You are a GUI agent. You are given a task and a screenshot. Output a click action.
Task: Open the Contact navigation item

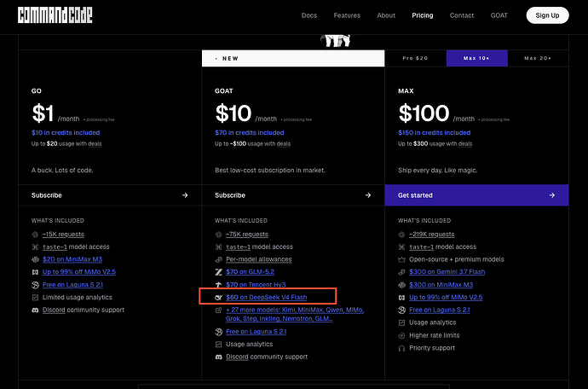pyautogui.click(x=462, y=15)
